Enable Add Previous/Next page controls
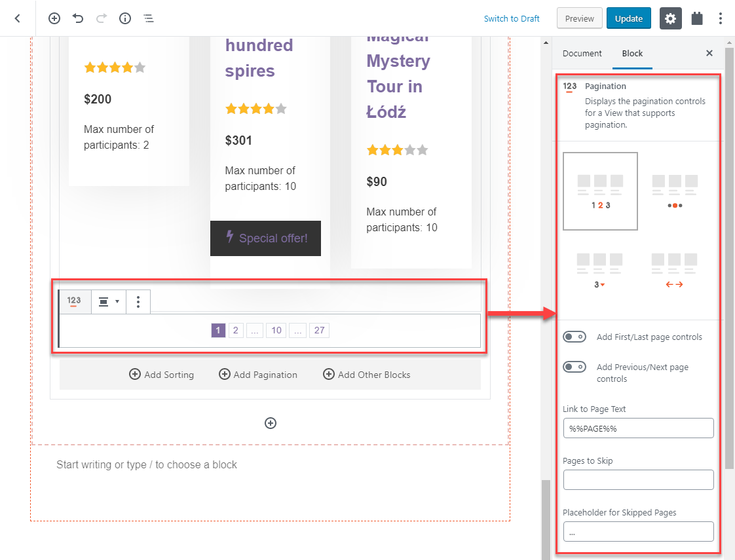Image resolution: width=735 pixels, height=560 pixels. (x=575, y=367)
